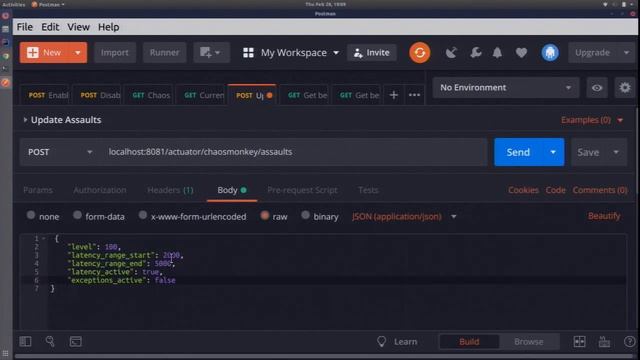Select the x-www-form-urlencoded body type

coord(142,215)
